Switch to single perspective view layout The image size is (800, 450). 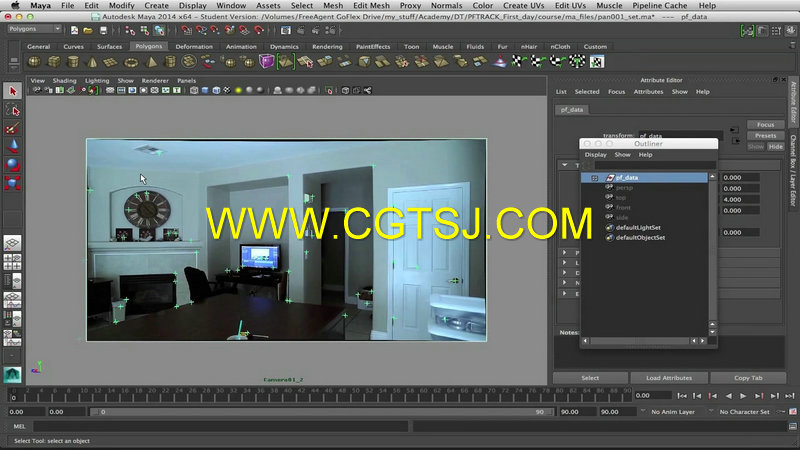coord(12,243)
